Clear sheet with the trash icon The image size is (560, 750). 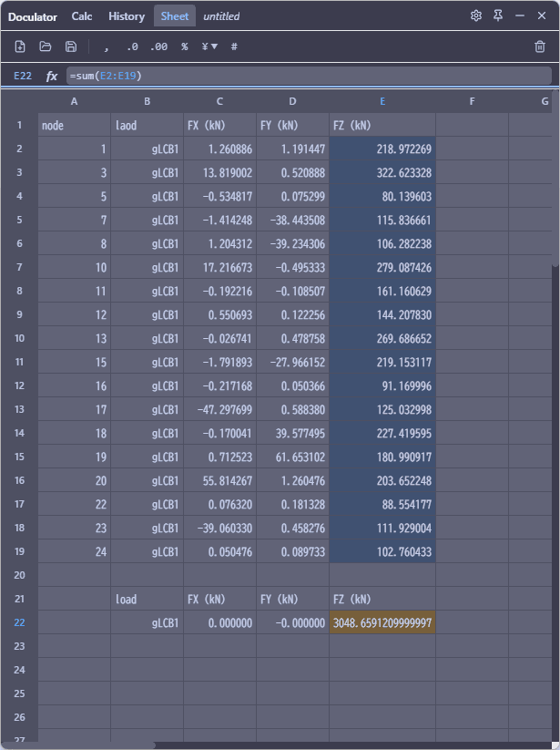540,46
